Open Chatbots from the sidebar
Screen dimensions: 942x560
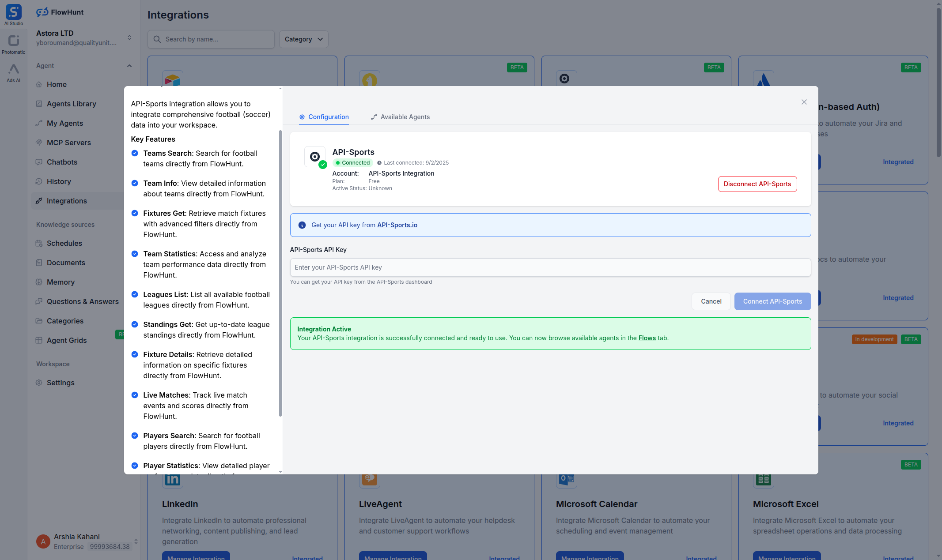point(62,162)
